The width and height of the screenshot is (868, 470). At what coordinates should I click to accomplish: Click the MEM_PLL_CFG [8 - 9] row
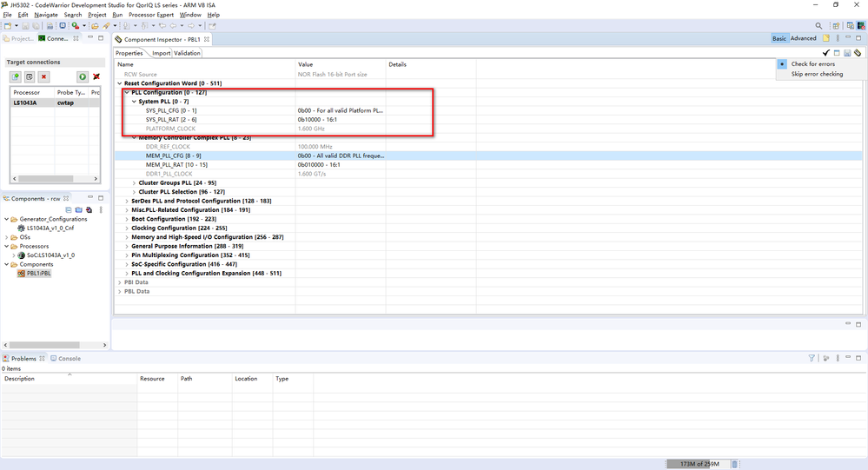tap(487, 156)
